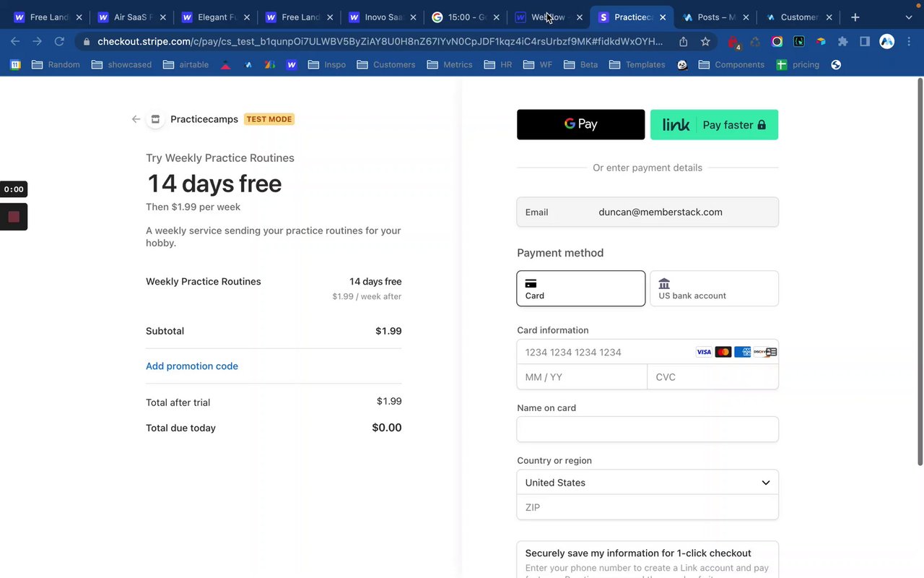Click the Email field with duncan@memberstack.com

click(648, 212)
